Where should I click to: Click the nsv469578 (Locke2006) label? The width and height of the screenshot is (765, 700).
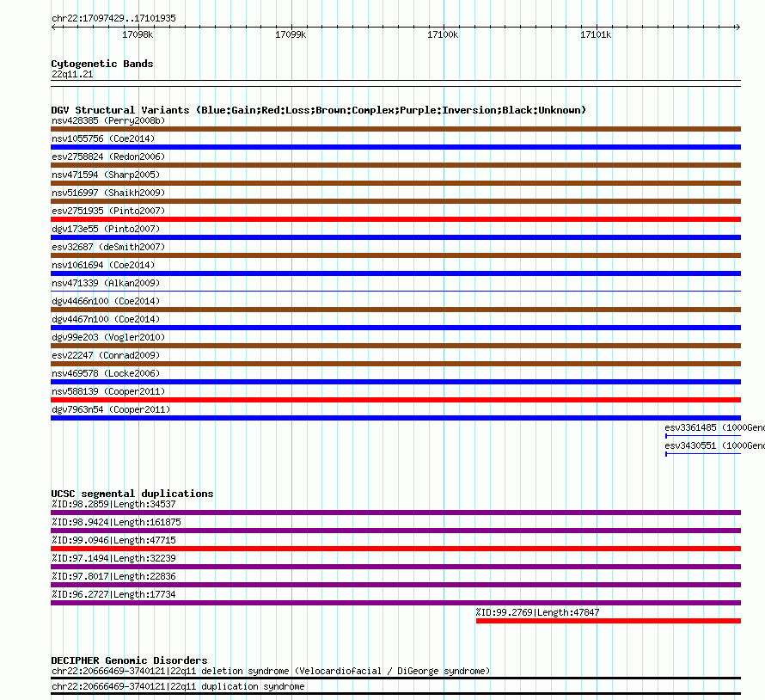click(x=106, y=373)
